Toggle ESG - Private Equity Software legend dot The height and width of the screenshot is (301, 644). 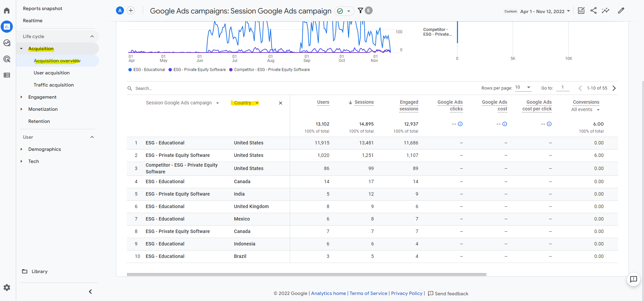[x=170, y=70]
